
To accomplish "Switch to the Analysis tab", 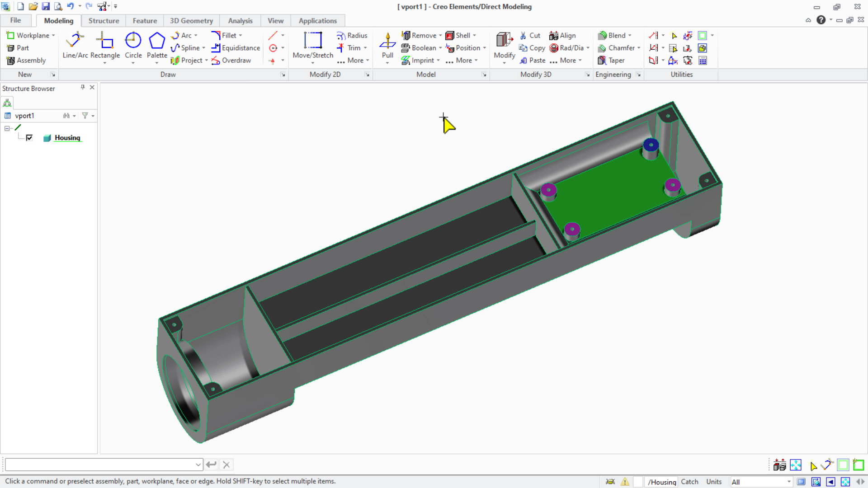I will [x=240, y=21].
